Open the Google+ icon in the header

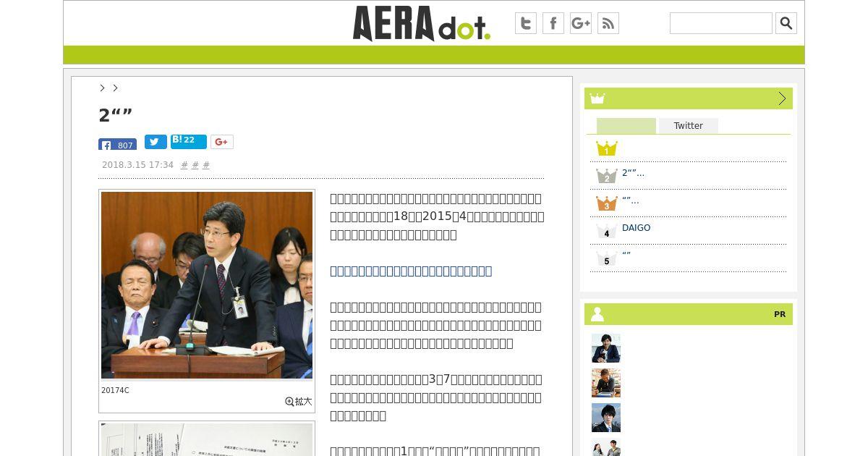click(581, 23)
